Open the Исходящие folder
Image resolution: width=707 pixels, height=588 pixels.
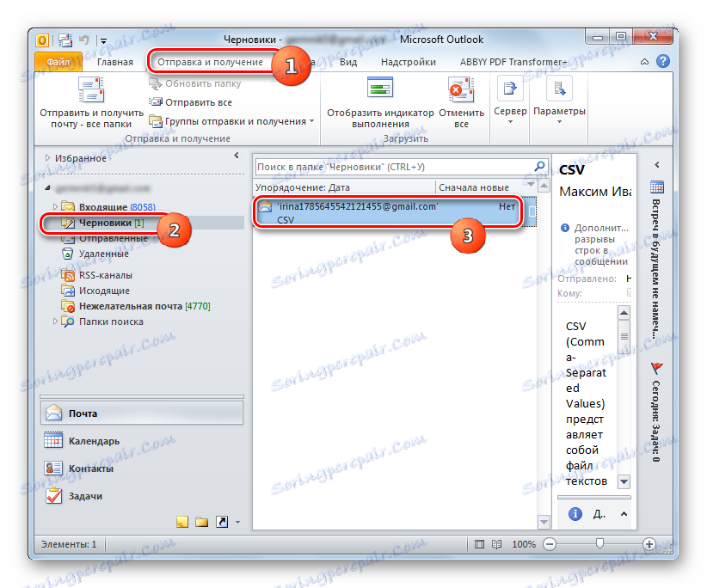(x=95, y=291)
